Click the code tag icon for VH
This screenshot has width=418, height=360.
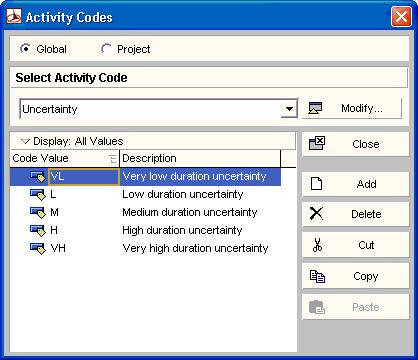[x=37, y=249]
